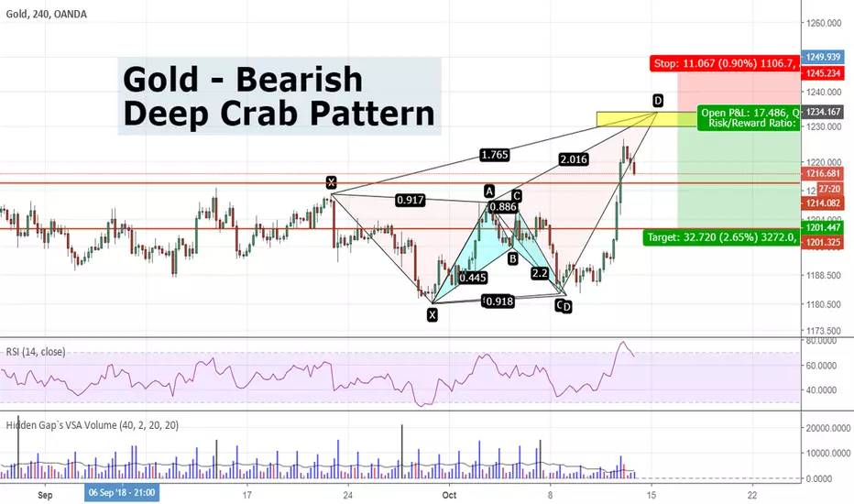The image size is (854, 504).
Task: Click the 1214.082 price tag
Action: pos(823,203)
